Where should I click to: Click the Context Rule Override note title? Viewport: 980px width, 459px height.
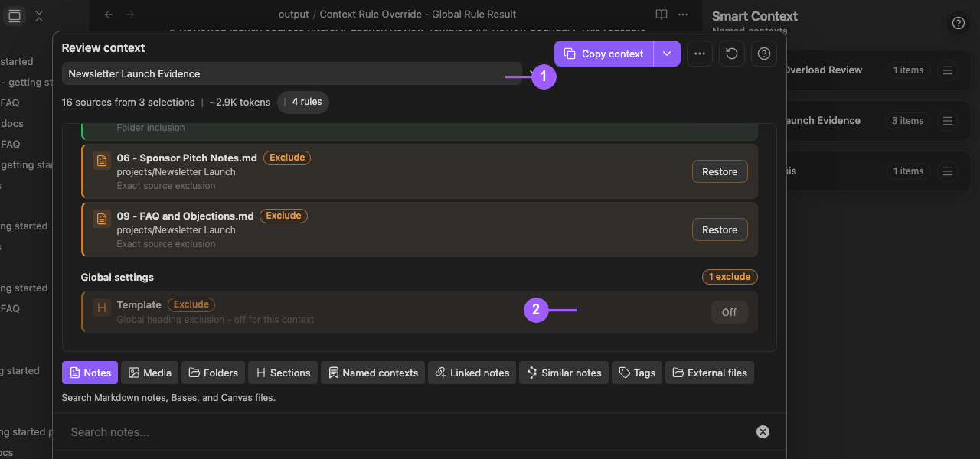pyautogui.click(x=418, y=15)
